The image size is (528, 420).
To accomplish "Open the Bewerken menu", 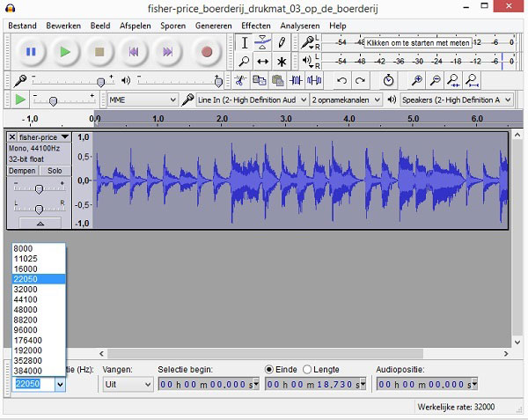I will 63,26.
